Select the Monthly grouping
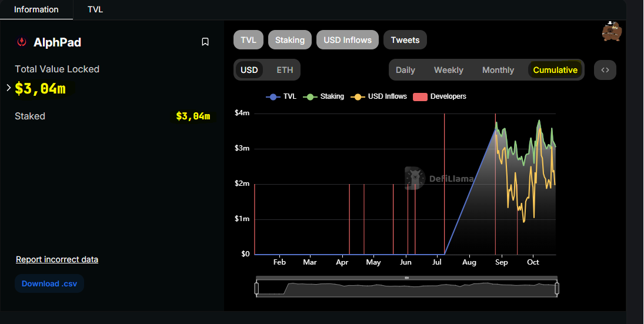 pos(498,70)
